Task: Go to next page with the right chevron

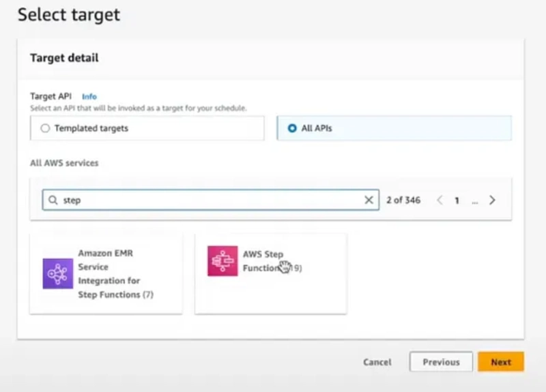Action: pos(492,200)
